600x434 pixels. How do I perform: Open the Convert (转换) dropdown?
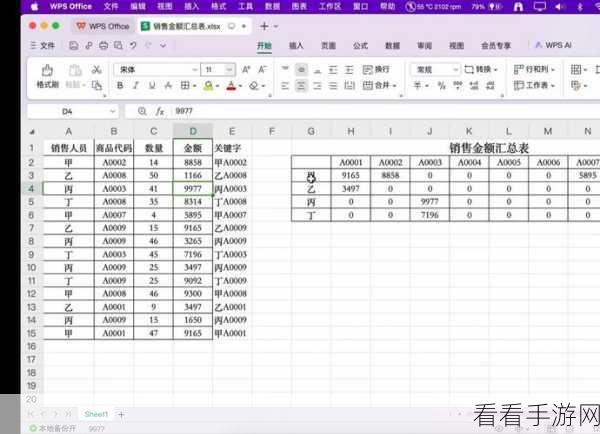click(x=481, y=69)
